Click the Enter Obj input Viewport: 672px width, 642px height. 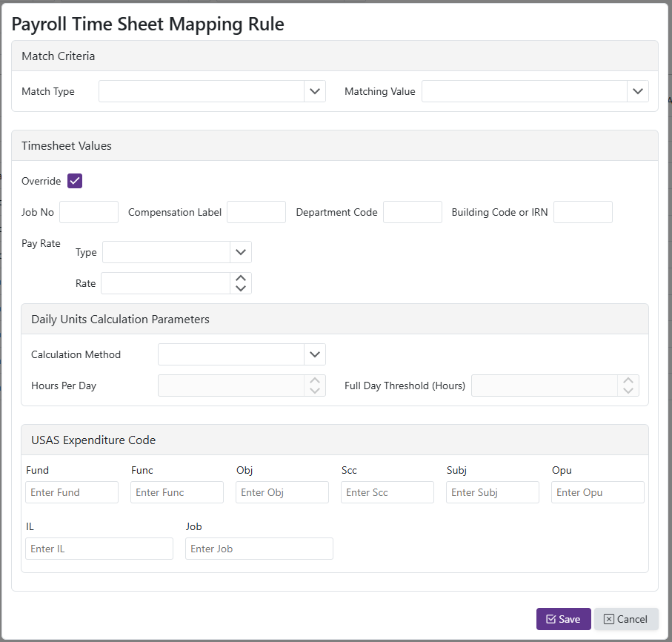pyautogui.click(x=282, y=492)
